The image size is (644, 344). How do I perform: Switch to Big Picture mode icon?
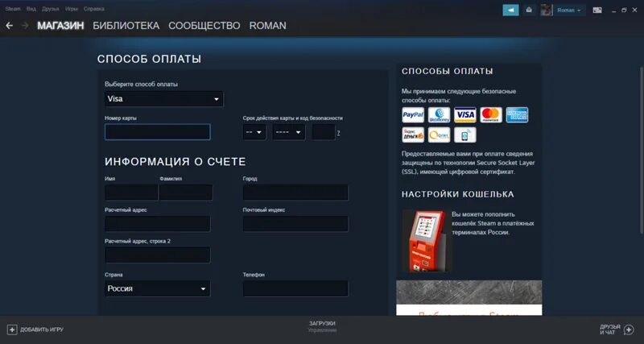coord(597,10)
